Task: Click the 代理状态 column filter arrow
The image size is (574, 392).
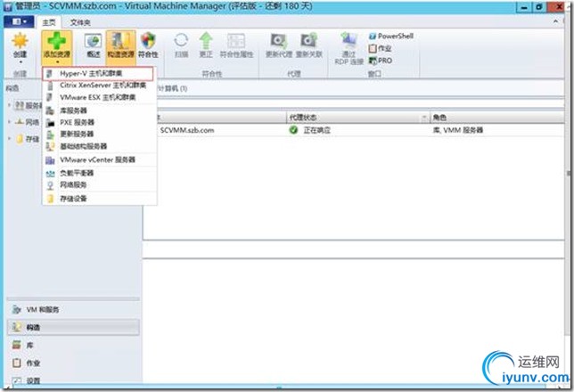Action: tap(424, 118)
